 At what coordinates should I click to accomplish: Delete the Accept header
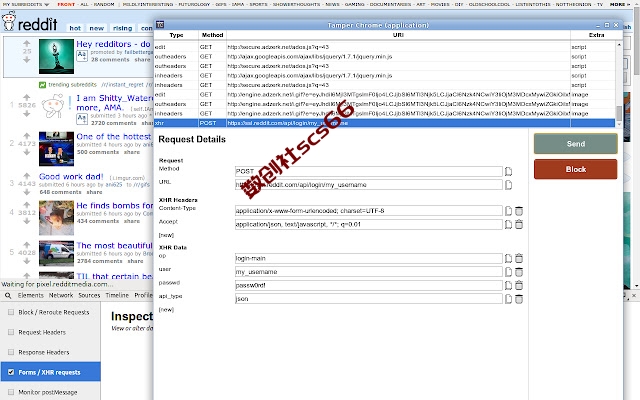[519, 224]
